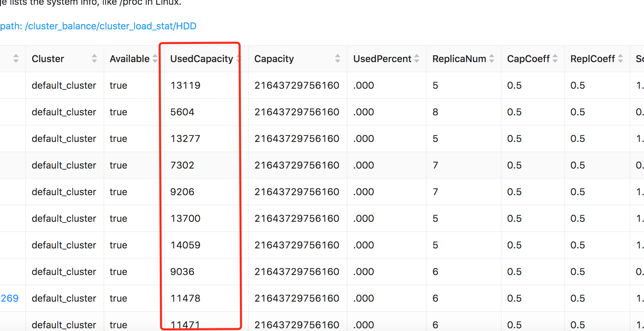Open the 269 link in first column

pos(10,298)
